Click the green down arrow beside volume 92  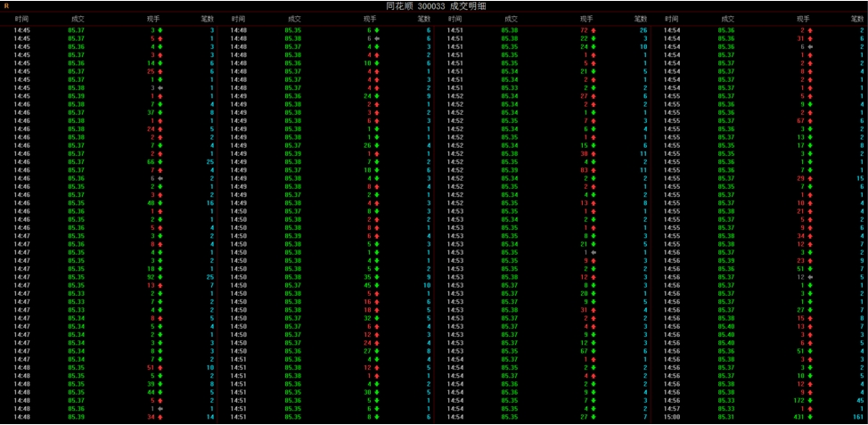(160, 277)
